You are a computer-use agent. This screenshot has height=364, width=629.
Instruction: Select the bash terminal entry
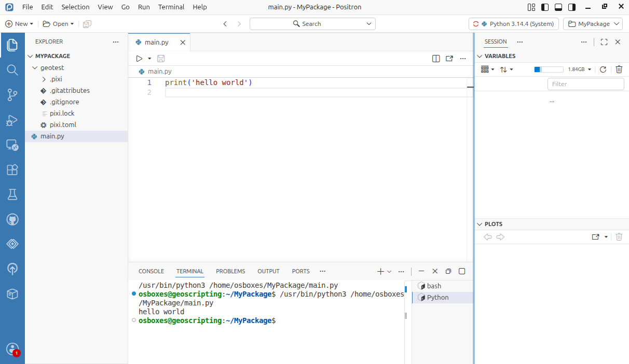(x=443, y=286)
